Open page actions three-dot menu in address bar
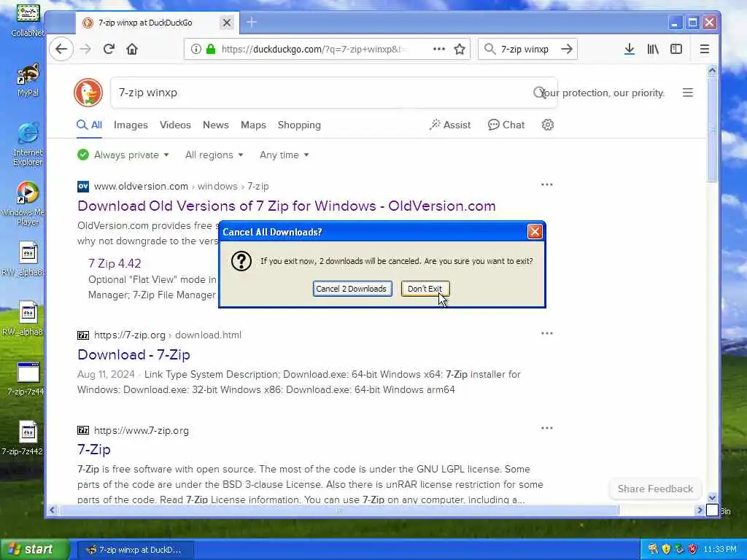Image resolution: width=747 pixels, height=560 pixels. (438, 49)
